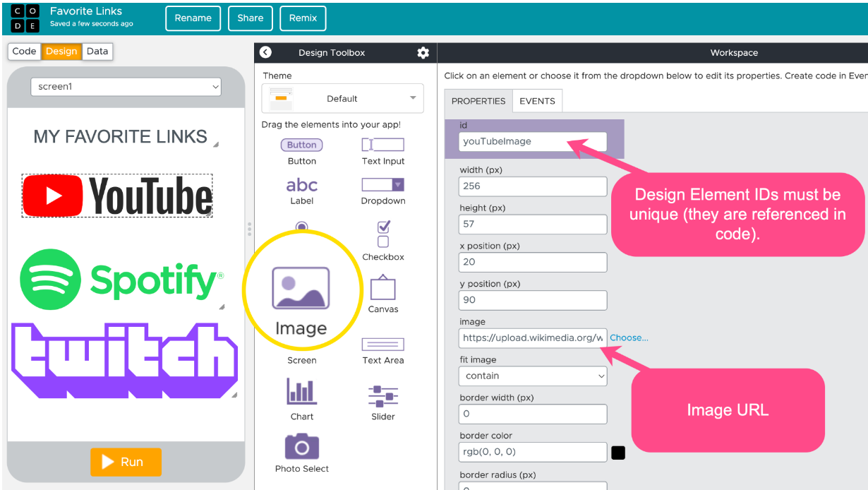Click the Share button

(251, 18)
